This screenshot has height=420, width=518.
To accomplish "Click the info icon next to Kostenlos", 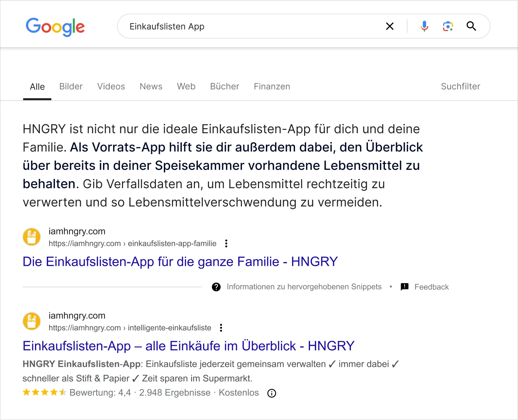I will [272, 393].
